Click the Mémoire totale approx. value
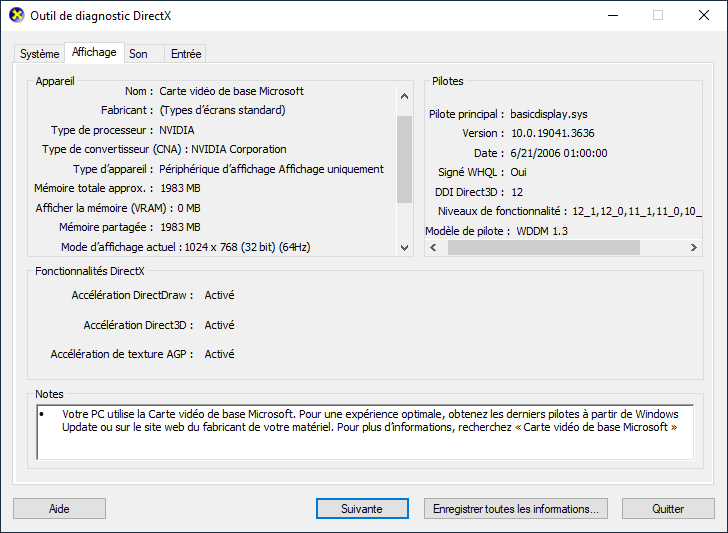Viewport: 728px width, 533px height. point(181,188)
